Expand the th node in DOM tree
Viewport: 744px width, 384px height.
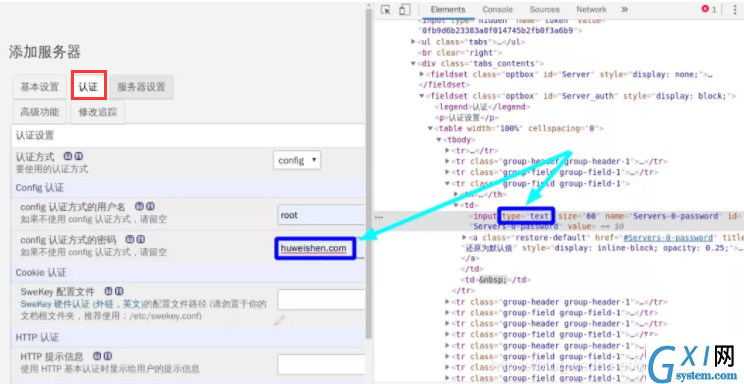[456, 194]
